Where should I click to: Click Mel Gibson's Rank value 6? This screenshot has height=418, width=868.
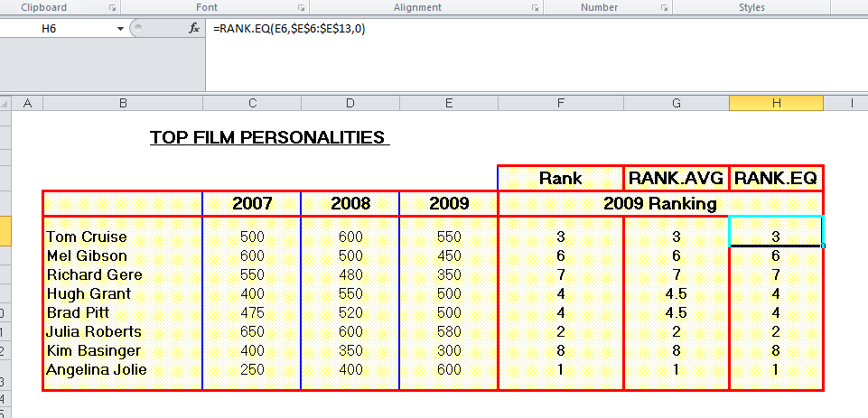[x=561, y=255]
